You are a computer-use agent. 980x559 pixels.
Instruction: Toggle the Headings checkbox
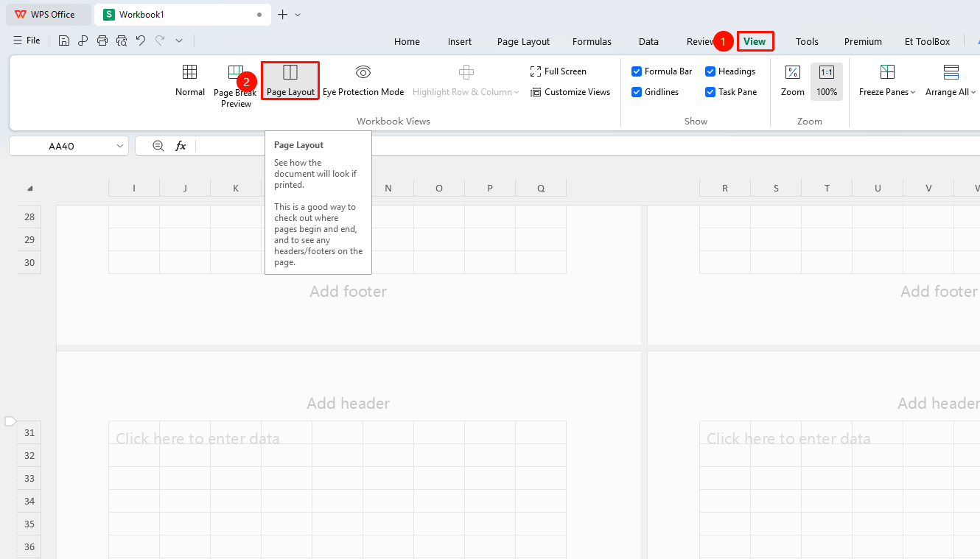pyautogui.click(x=710, y=71)
